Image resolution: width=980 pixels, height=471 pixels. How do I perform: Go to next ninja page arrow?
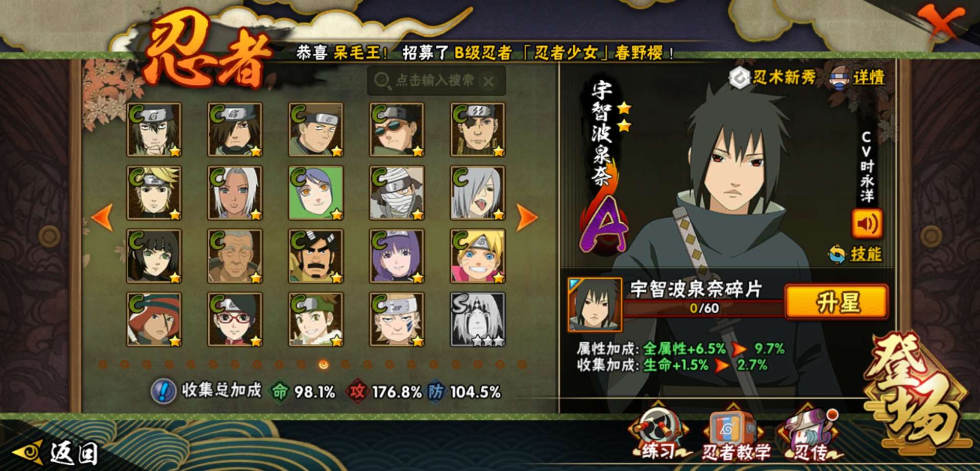tap(527, 218)
